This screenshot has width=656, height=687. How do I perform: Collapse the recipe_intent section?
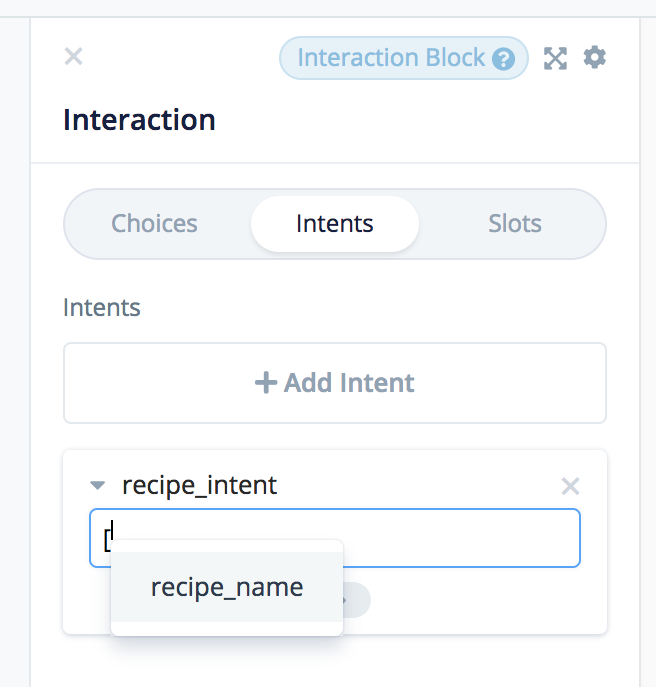(x=97, y=486)
